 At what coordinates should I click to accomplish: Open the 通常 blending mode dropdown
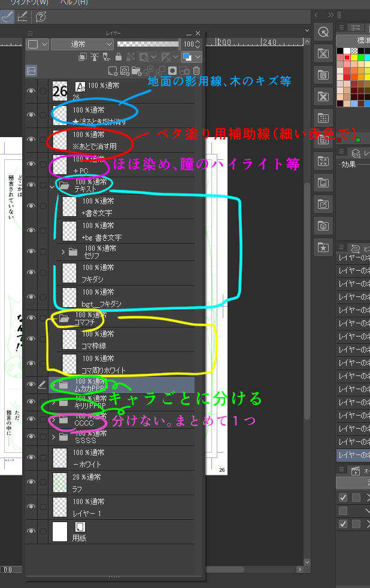coord(82,44)
